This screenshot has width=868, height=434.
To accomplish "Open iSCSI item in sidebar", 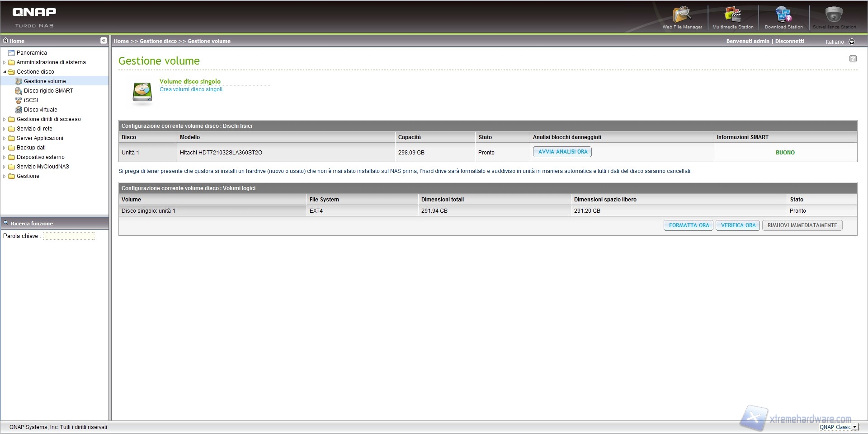I will coord(31,100).
